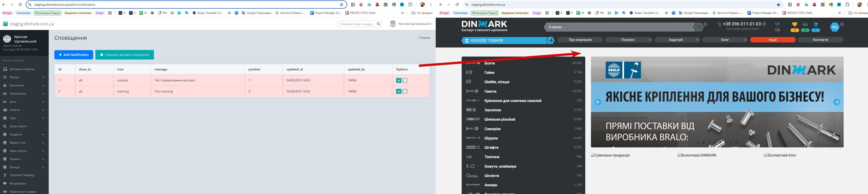Click the green check icon in row 1

click(x=399, y=80)
